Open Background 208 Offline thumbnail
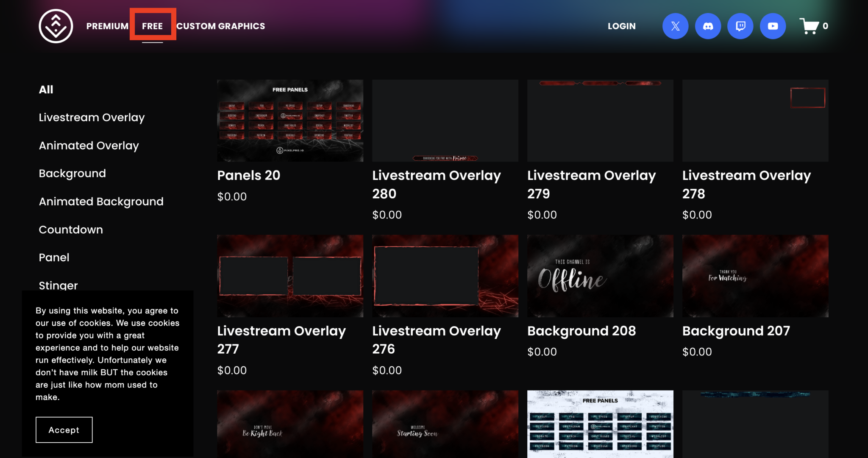868x458 pixels. pyautogui.click(x=600, y=276)
